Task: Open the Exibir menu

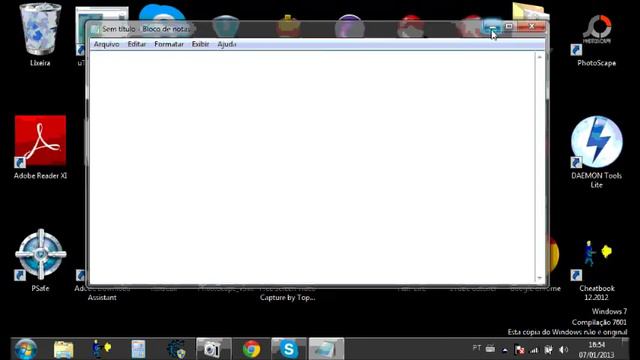Action: pos(200,44)
